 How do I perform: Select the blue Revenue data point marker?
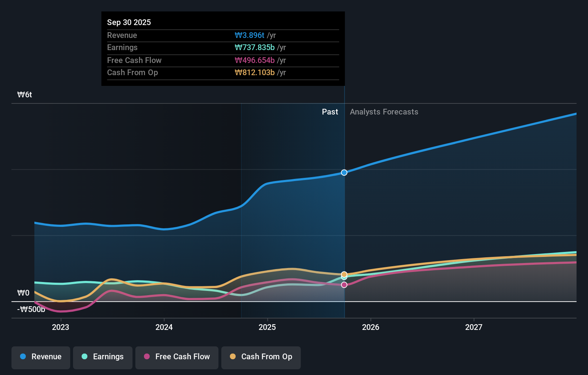(x=344, y=172)
